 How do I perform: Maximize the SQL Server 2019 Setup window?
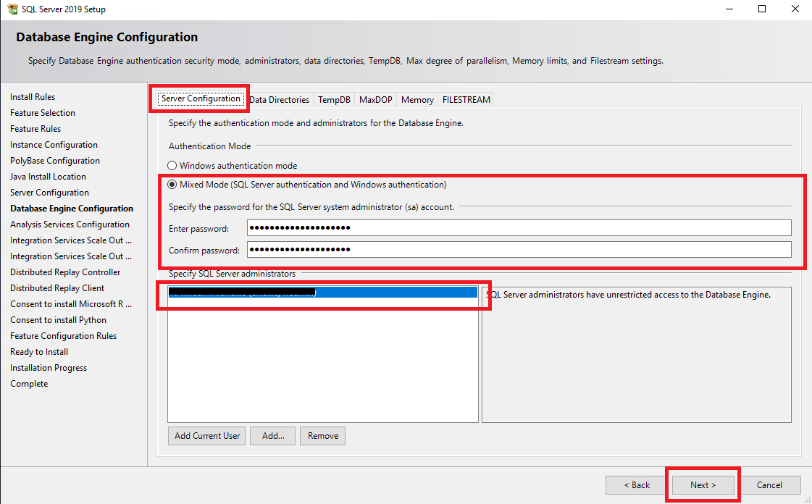point(762,9)
